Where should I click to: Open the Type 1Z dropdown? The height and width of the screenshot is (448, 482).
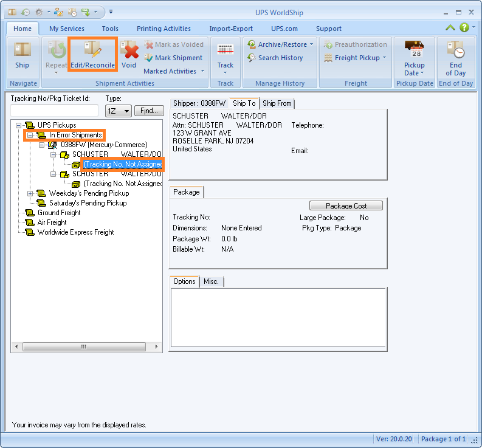119,111
